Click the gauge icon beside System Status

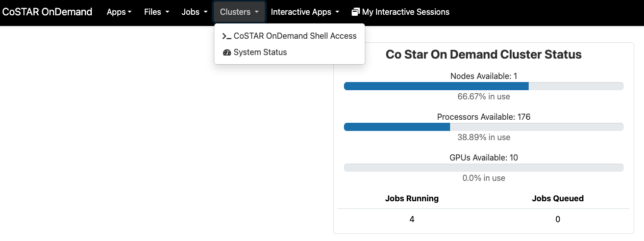(x=227, y=52)
